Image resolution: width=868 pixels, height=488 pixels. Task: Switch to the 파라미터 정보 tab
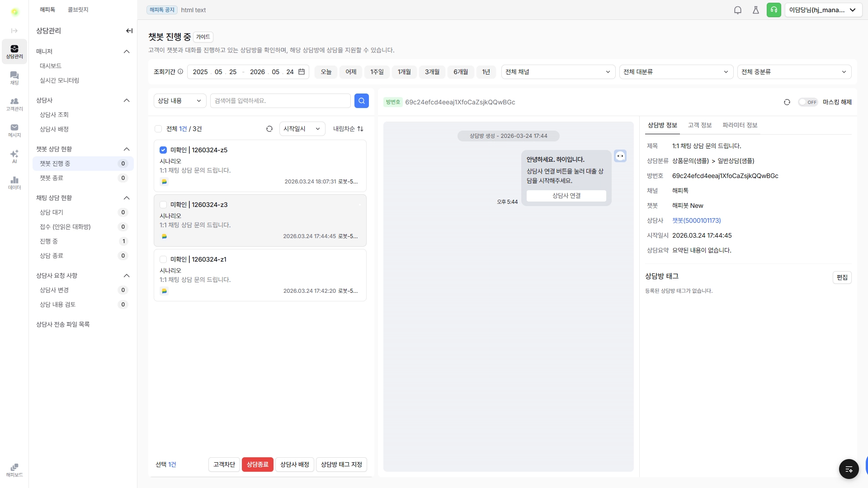tap(740, 125)
